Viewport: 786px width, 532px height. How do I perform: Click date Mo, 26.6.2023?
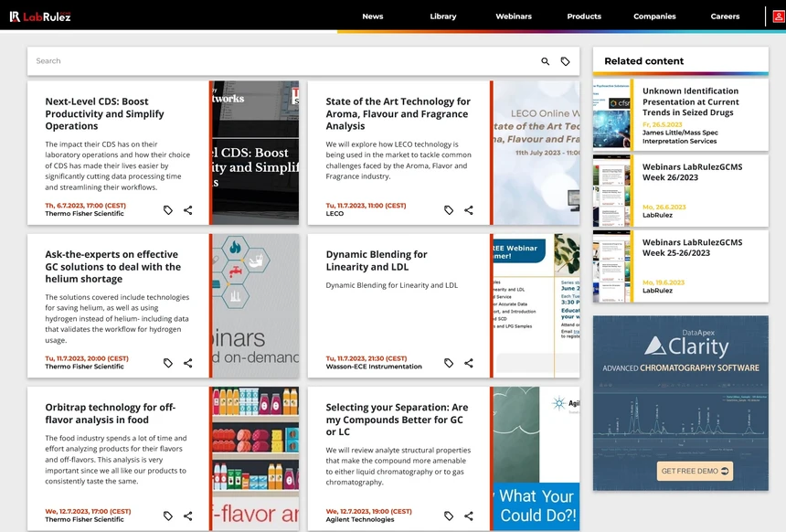coord(664,207)
